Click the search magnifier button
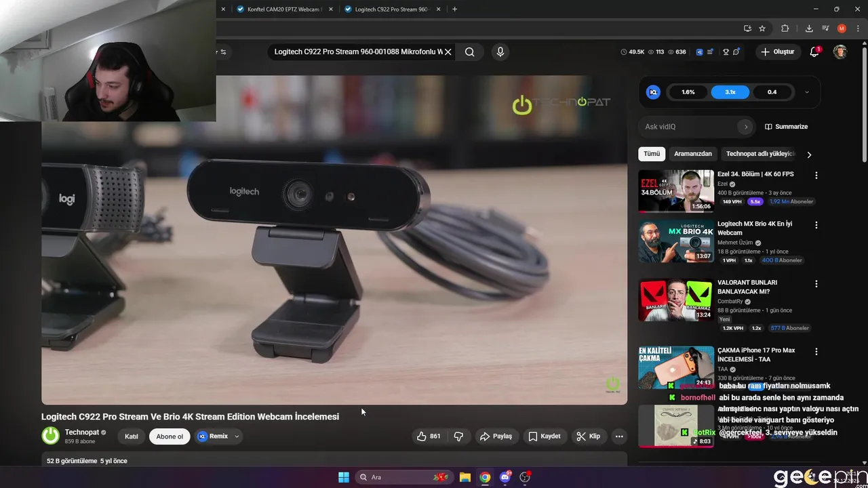The width and height of the screenshot is (868, 488). [x=469, y=52]
